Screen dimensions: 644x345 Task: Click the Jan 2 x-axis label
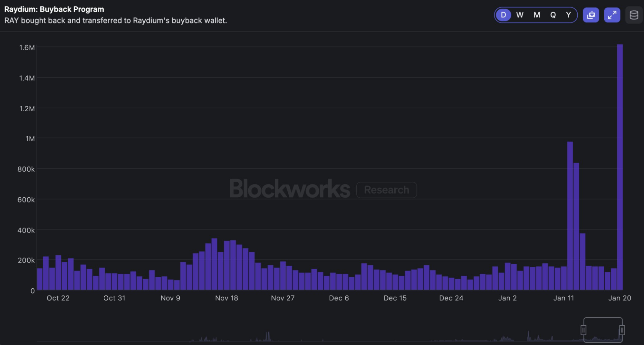pos(507,298)
